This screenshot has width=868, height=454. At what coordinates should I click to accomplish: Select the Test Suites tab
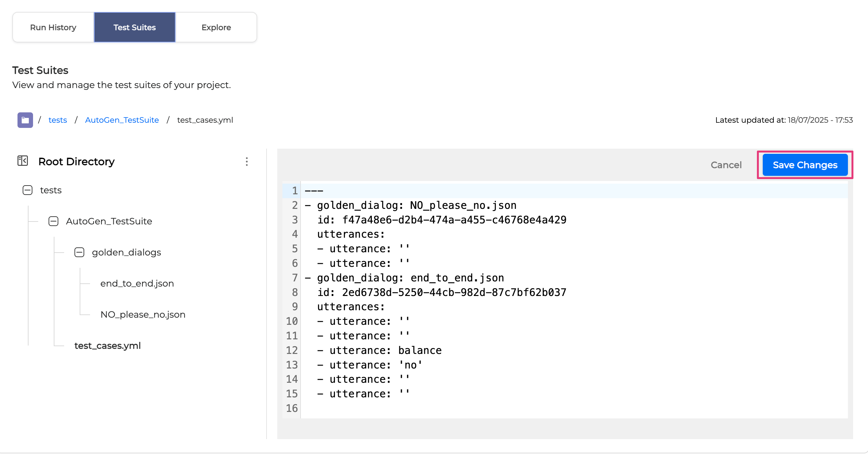point(134,27)
